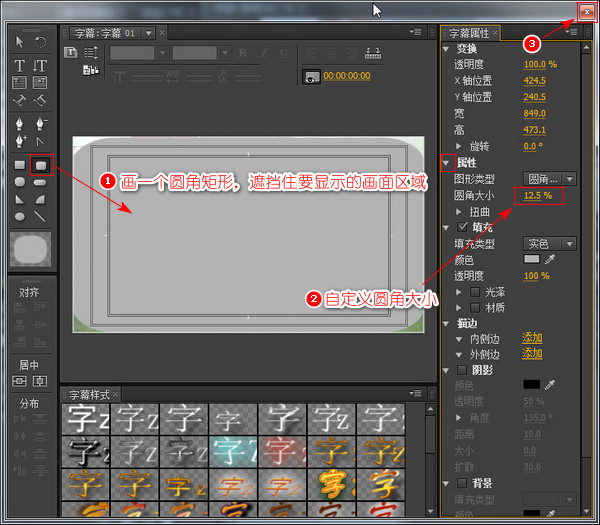Choose the Clipped Corner Rectangle tool
Image resolution: width=600 pixels, height=525 pixels.
click(x=20, y=182)
